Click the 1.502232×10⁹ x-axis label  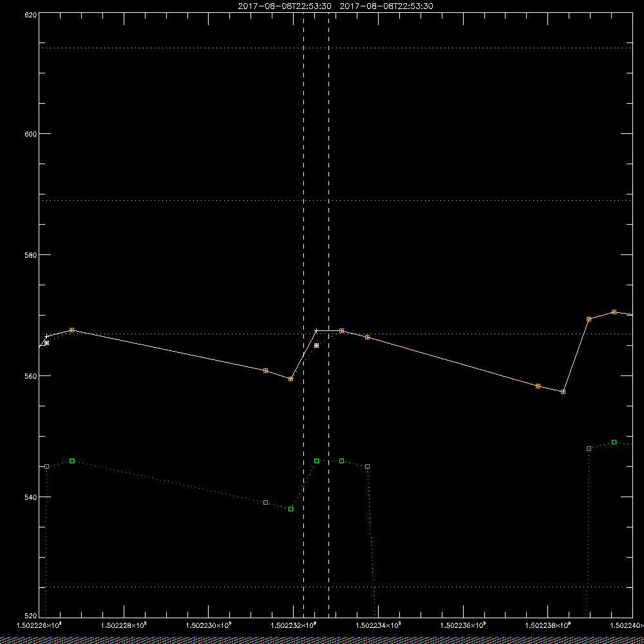coord(294,625)
